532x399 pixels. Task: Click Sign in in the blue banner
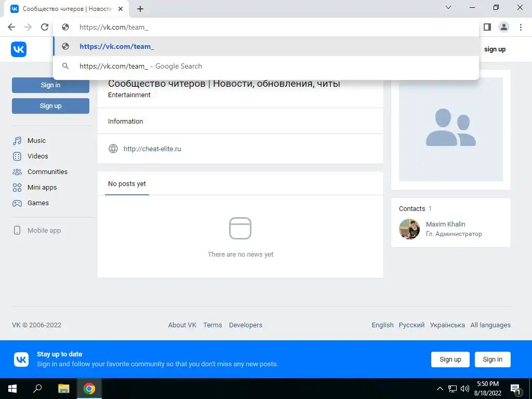493,360
